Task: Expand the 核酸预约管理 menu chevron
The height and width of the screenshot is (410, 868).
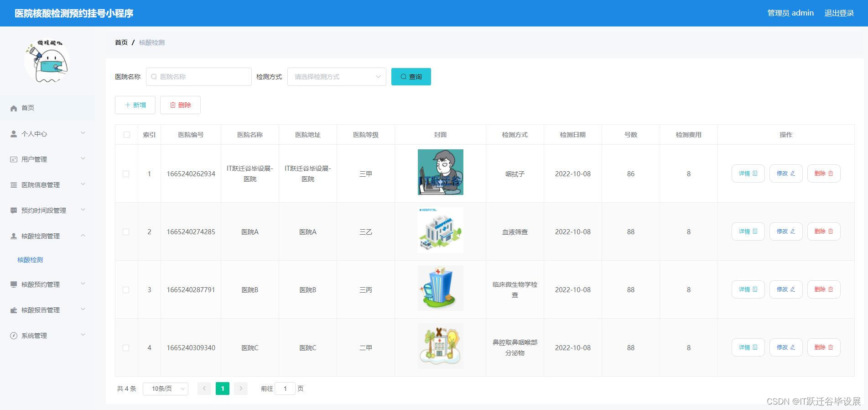Action: point(83,284)
